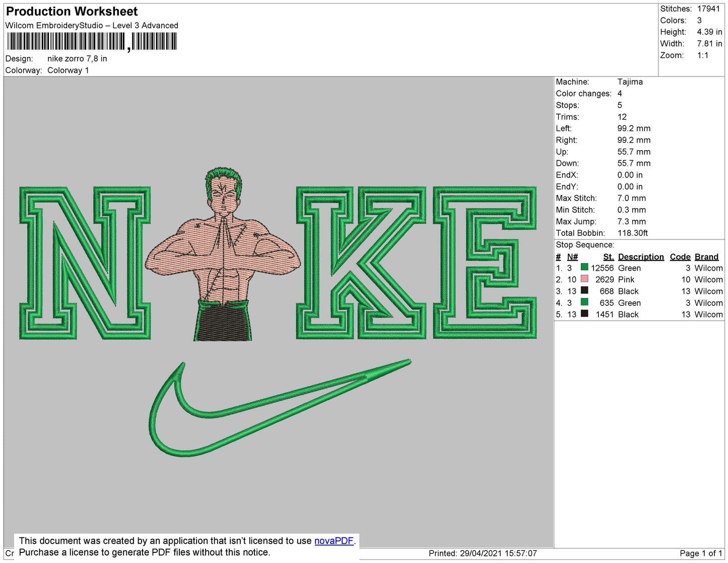This screenshot has width=728, height=563.
Task: Click the stitch count '668' in row 3
Action: [607, 291]
